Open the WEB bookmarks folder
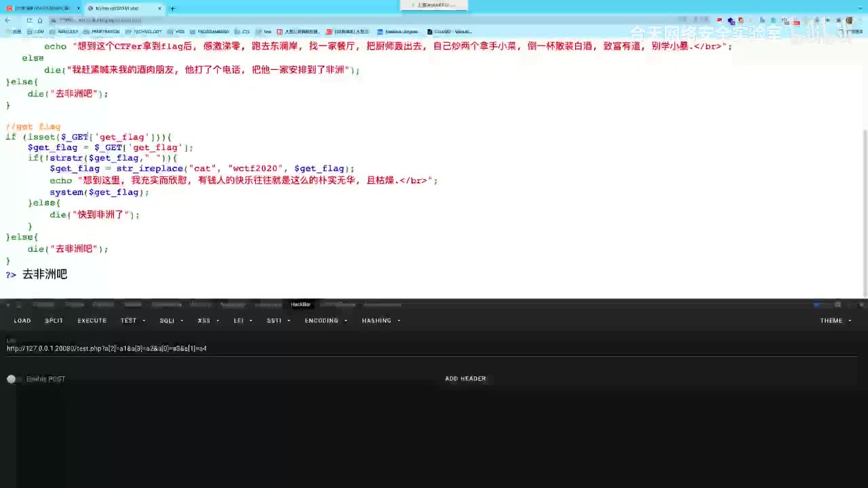Image resolution: width=868 pixels, height=488 pixels. click(176, 31)
